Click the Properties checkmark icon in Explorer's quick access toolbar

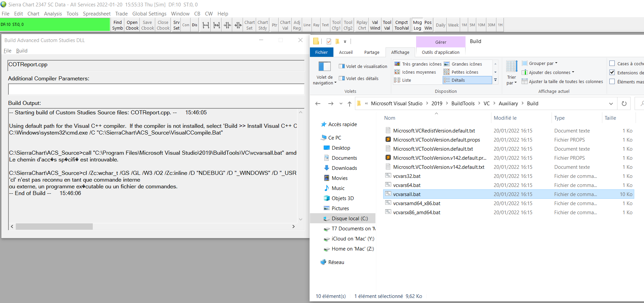click(329, 41)
